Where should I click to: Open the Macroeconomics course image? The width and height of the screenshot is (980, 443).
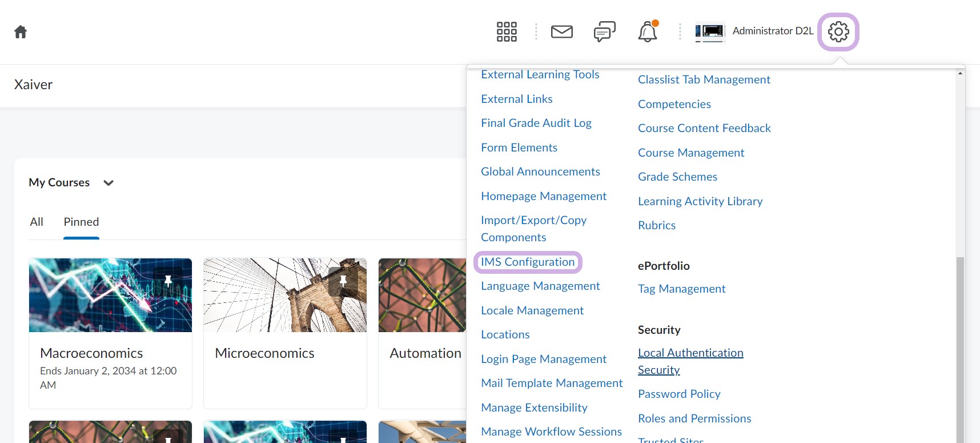pyautogui.click(x=110, y=295)
